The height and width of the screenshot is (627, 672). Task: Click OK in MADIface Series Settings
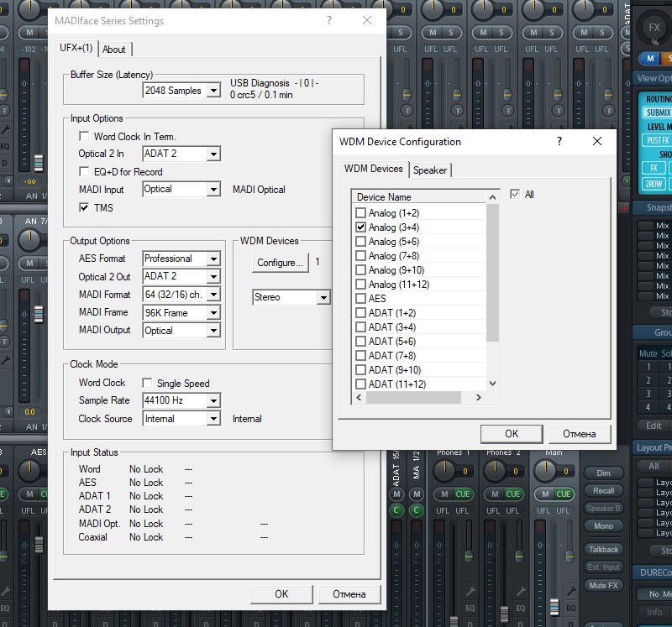click(281, 594)
